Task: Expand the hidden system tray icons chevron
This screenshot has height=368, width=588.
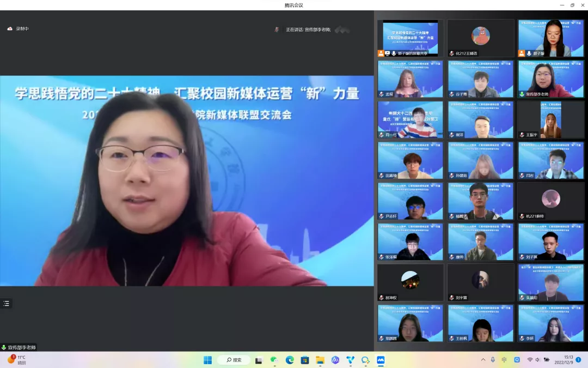Action: (x=483, y=360)
